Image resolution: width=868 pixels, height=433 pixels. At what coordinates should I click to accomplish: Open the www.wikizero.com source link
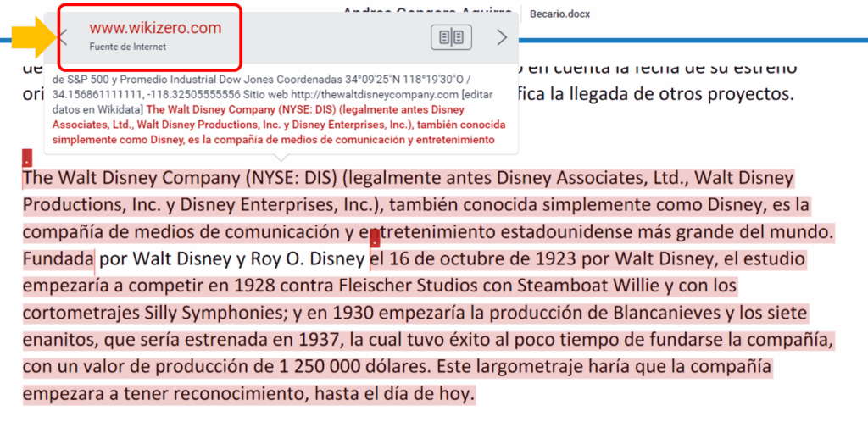[x=155, y=28]
